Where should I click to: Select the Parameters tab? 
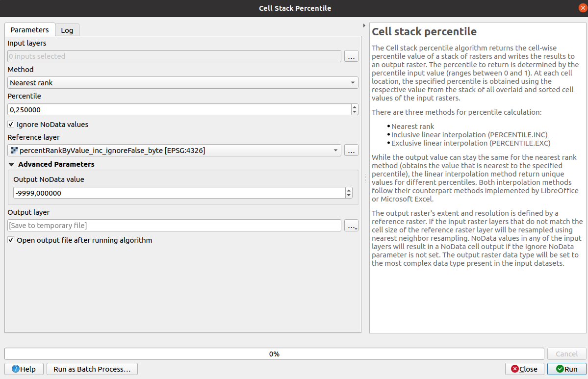(29, 30)
